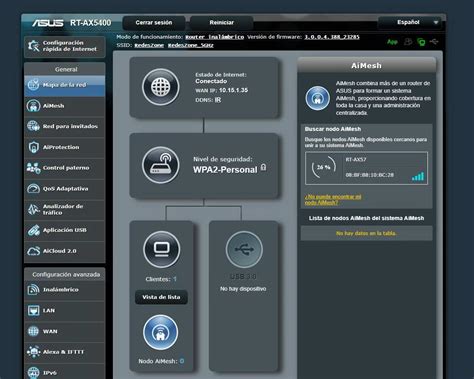The image size is (474, 379).
Task: Click the WAN globe icon in sidebar
Action: (x=34, y=331)
